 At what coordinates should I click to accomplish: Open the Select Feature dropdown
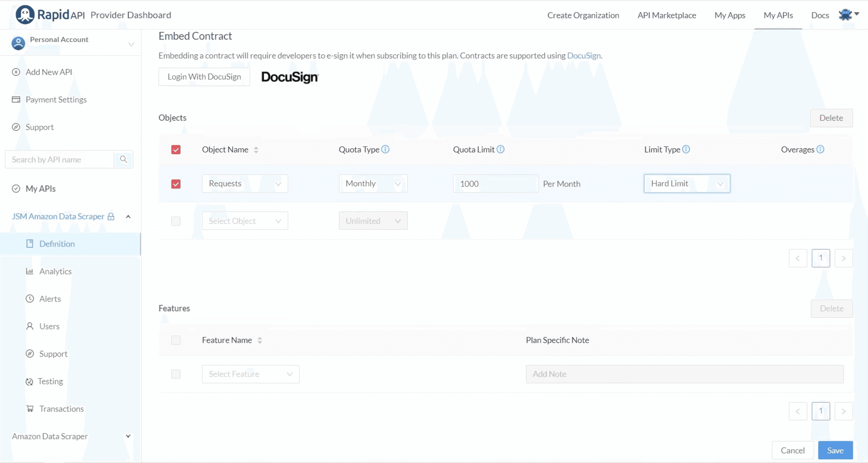pyautogui.click(x=251, y=374)
